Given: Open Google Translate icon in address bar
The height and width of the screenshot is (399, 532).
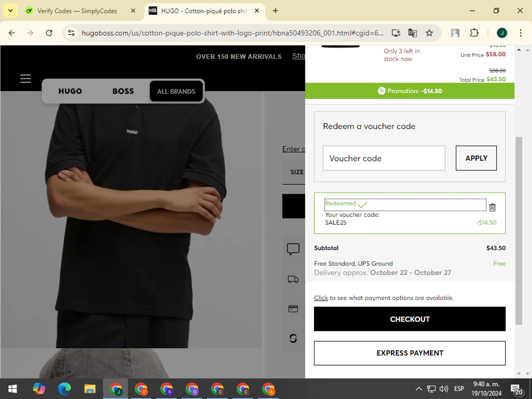Looking at the screenshot, I should point(412,33).
